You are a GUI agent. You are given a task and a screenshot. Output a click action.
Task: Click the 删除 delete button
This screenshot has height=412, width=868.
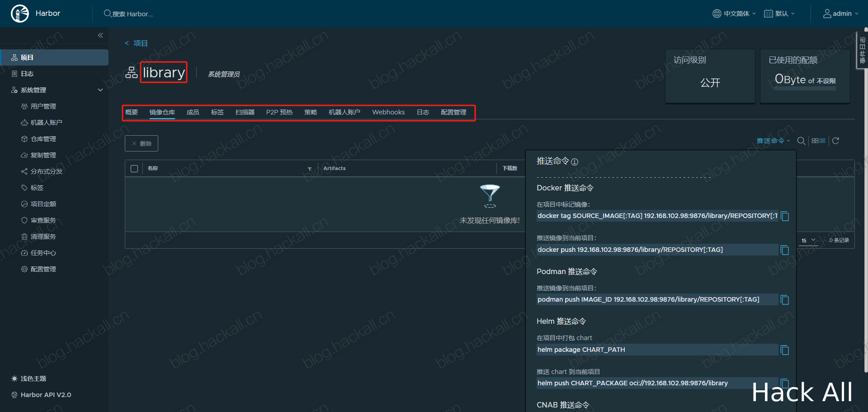tap(142, 143)
